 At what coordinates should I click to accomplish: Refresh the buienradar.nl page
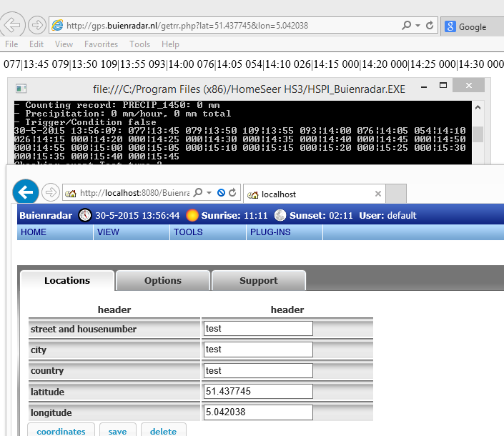pos(430,25)
